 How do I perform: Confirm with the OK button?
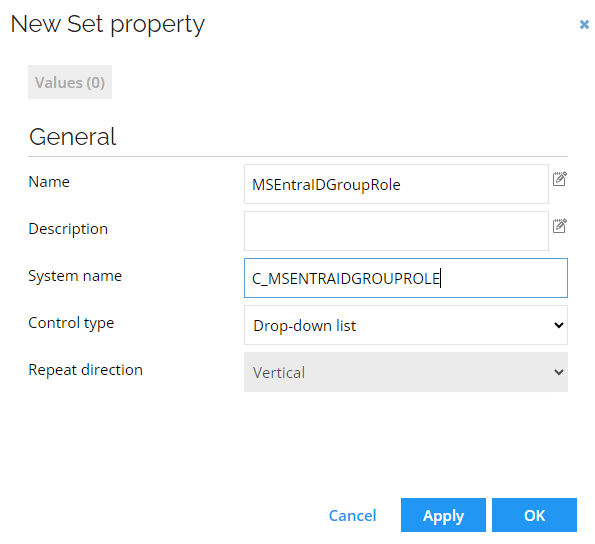534,515
